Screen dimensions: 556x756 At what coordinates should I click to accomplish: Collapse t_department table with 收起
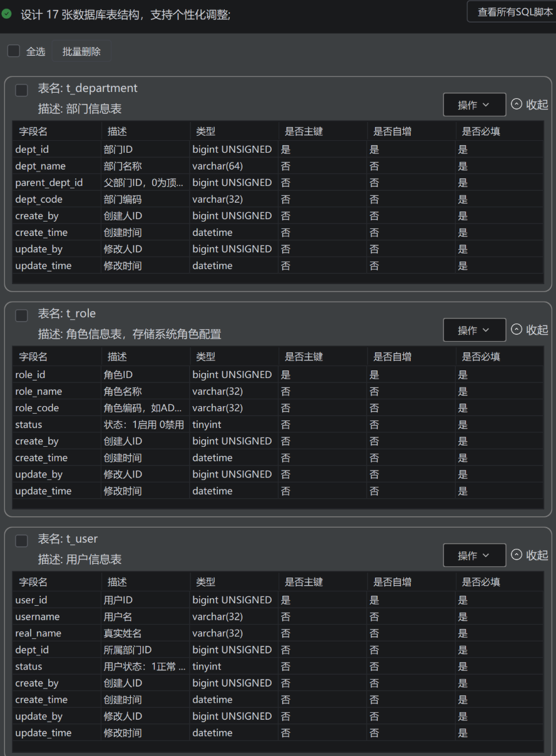point(530,105)
